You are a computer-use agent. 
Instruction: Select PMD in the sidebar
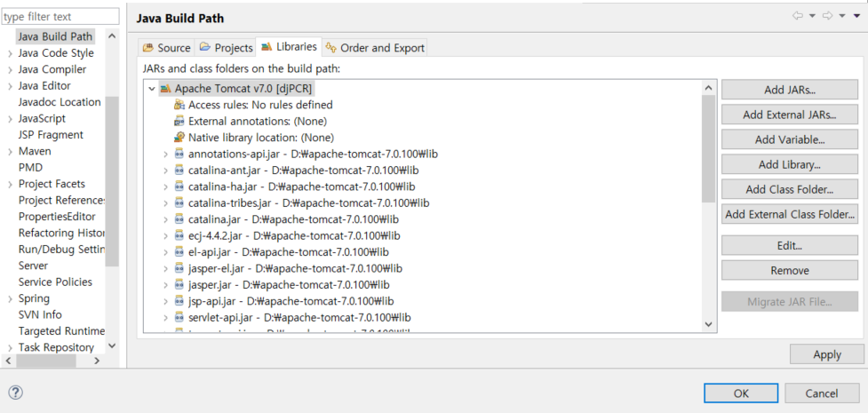click(x=30, y=168)
